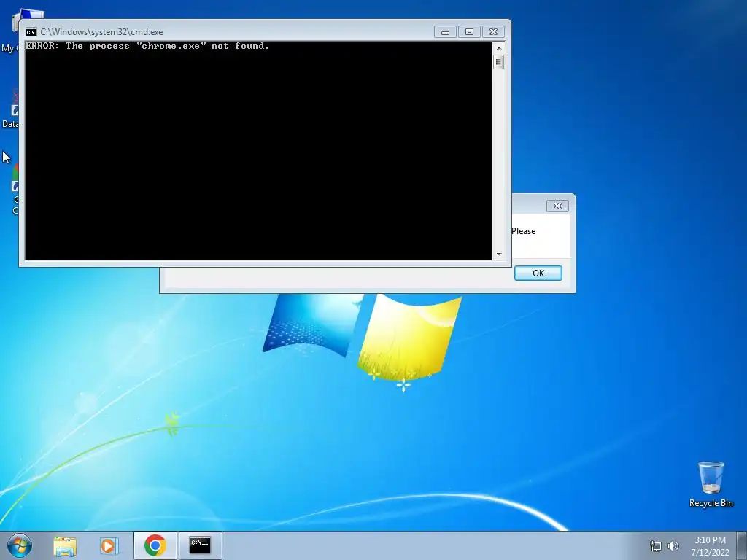Screen dimensions: 747x560
Task: Click the cmd scrollbar thumb
Action: [x=499, y=63]
